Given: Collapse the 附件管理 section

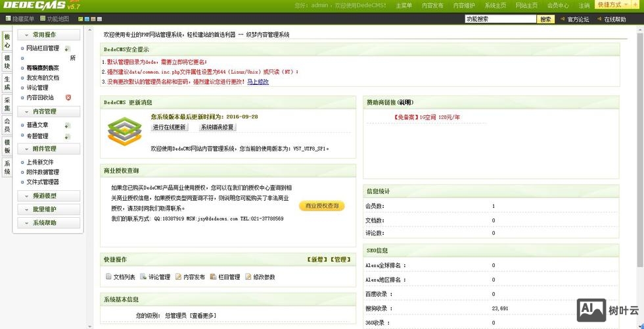Looking at the screenshot, I should (x=49, y=149).
